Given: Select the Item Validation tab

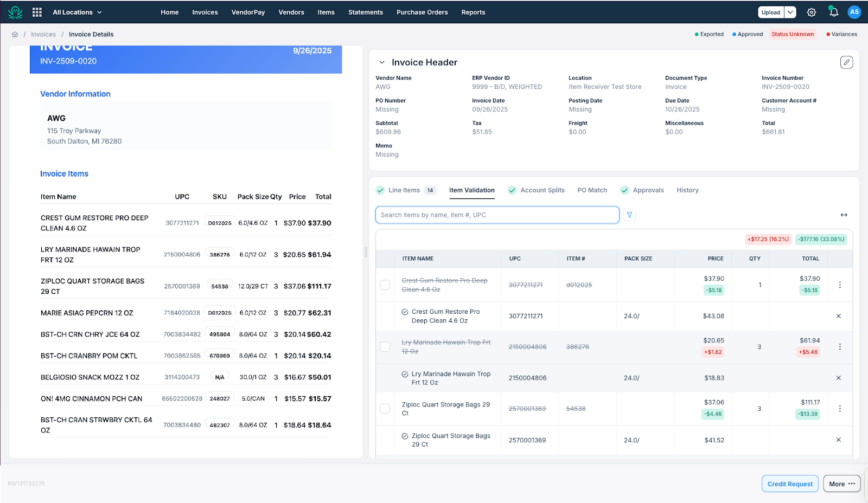Looking at the screenshot, I should pyautogui.click(x=472, y=190).
